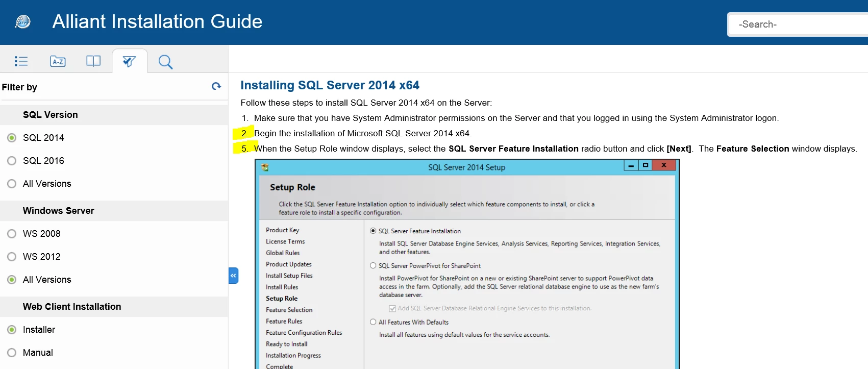This screenshot has height=369, width=868.
Task: Choose All Features With Defaults option
Action: 373,322
